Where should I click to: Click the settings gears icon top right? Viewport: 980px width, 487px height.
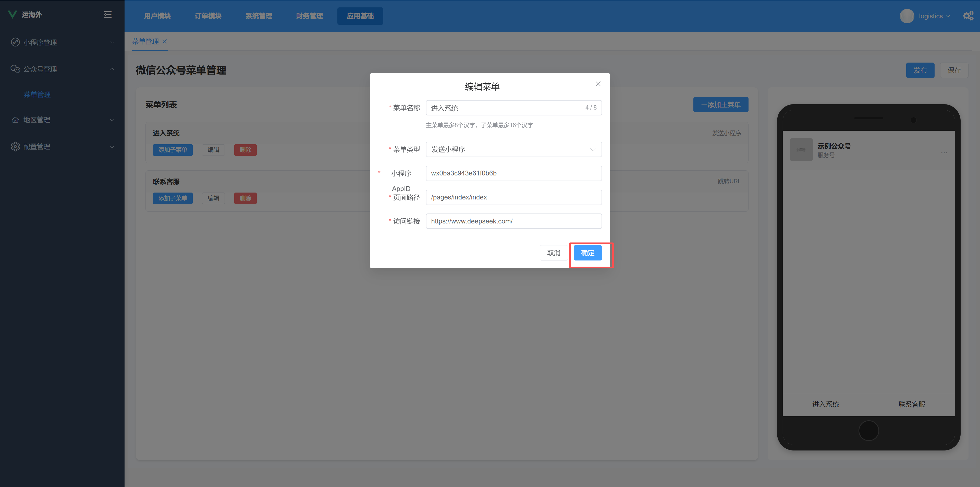click(968, 16)
